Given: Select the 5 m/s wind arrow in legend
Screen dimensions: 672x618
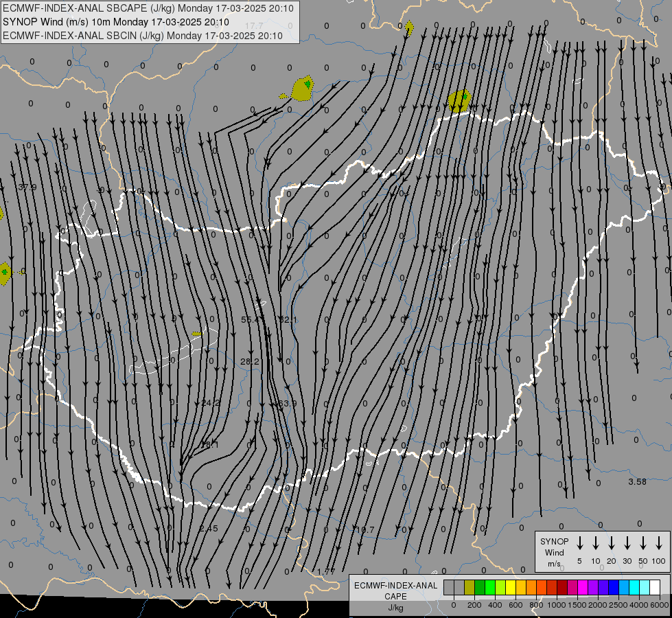Looking at the screenshot, I should click(x=579, y=543).
